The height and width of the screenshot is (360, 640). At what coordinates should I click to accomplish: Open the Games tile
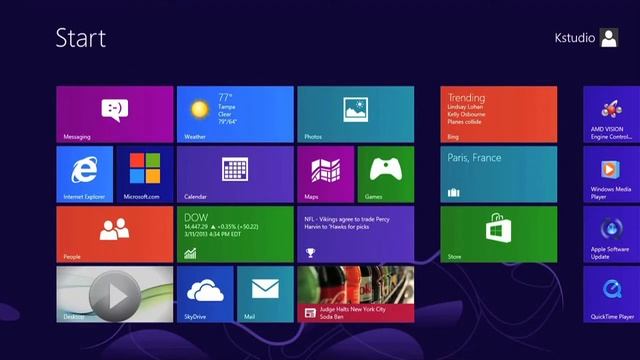click(x=386, y=174)
